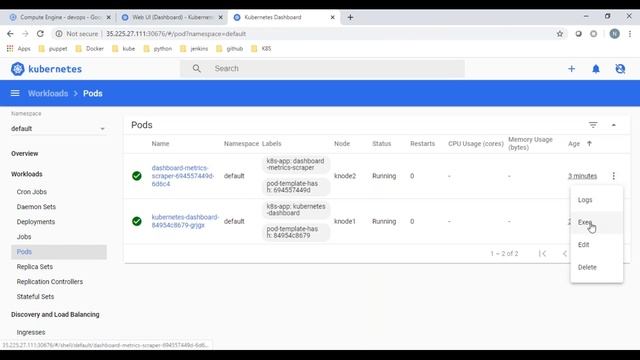
Task: Open the Docker bookmarks folder
Action: click(x=90, y=49)
